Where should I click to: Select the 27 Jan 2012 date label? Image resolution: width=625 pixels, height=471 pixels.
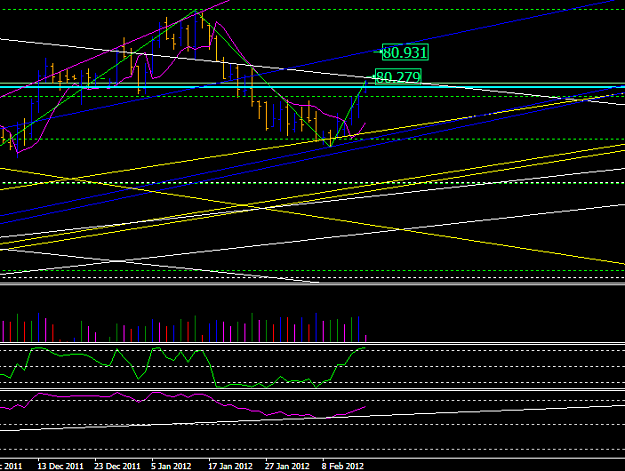click(287, 466)
